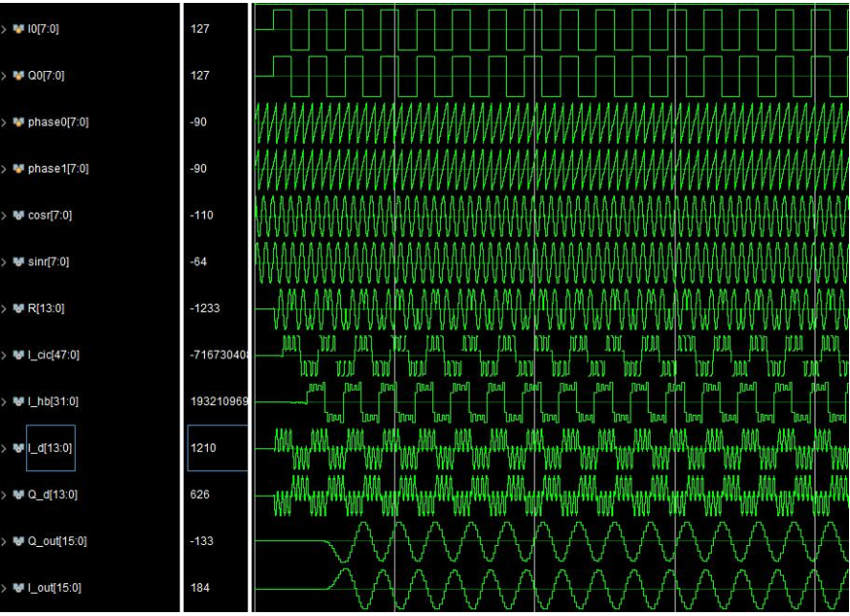
Task: Expand the I_cic[47:0] signal bus
Action: click(x=4, y=356)
